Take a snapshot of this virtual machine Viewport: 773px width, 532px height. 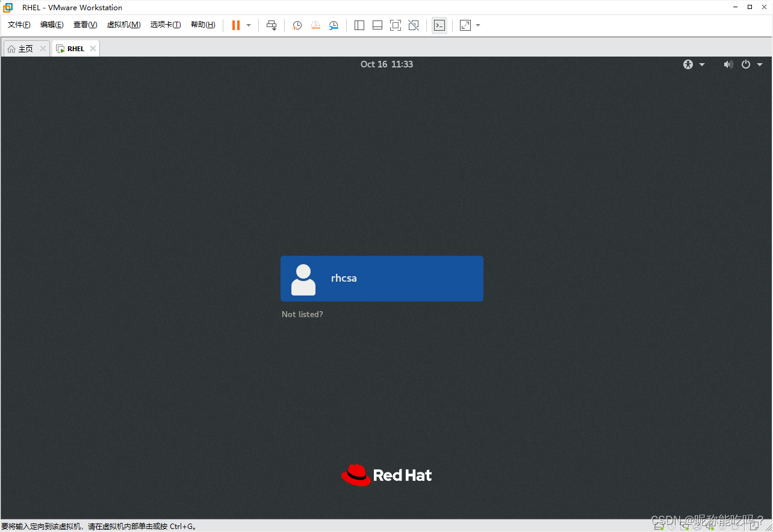pyautogui.click(x=297, y=25)
